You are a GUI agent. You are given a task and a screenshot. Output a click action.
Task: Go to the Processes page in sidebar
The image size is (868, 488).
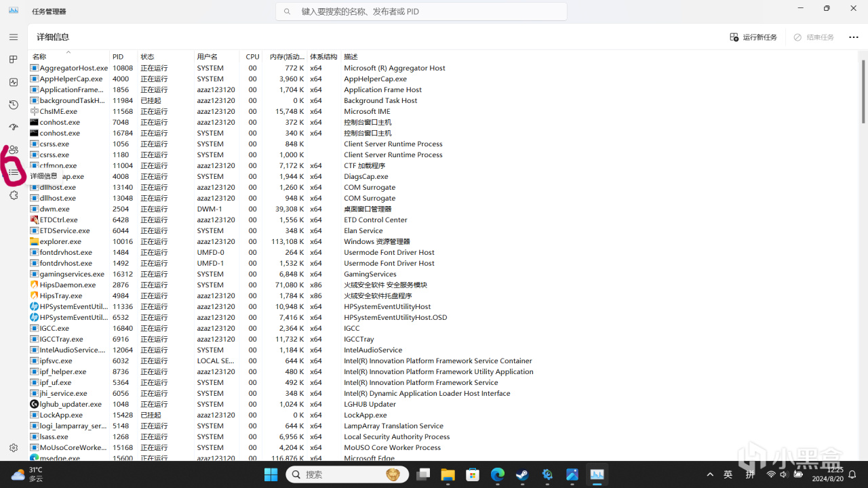coord(14,60)
